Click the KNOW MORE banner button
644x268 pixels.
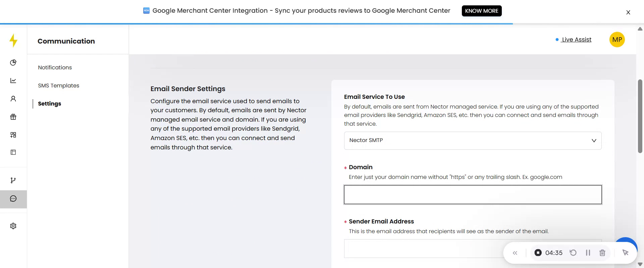[481, 11]
